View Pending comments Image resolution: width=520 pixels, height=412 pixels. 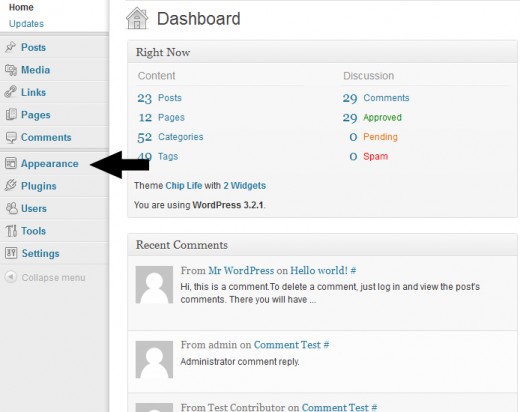tap(380, 137)
